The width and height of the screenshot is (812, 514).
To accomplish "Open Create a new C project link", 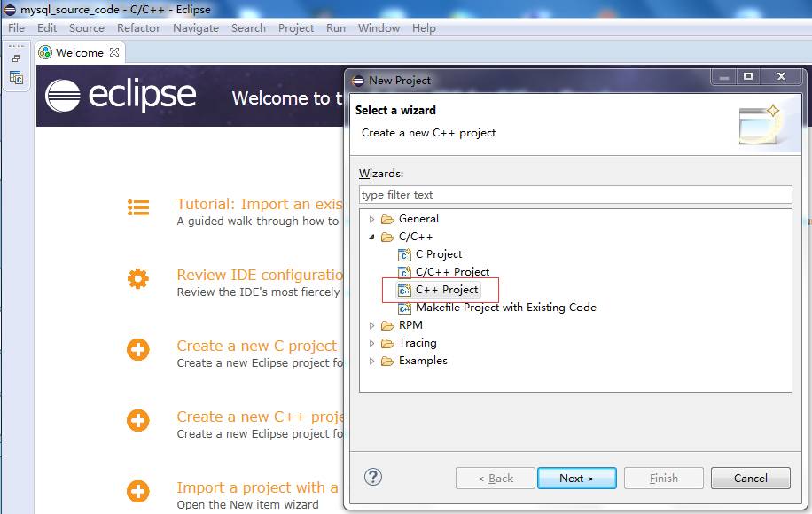I will (x=256, y=346).
